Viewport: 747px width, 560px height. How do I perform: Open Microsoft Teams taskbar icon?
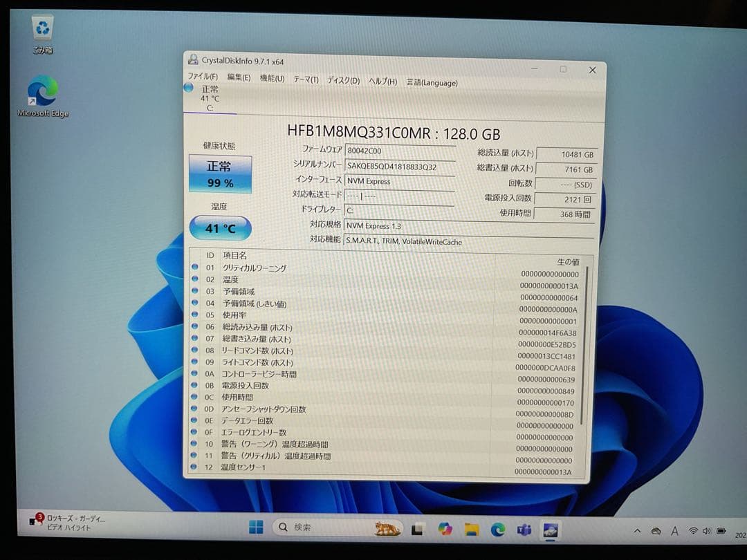tap(524, 530)
